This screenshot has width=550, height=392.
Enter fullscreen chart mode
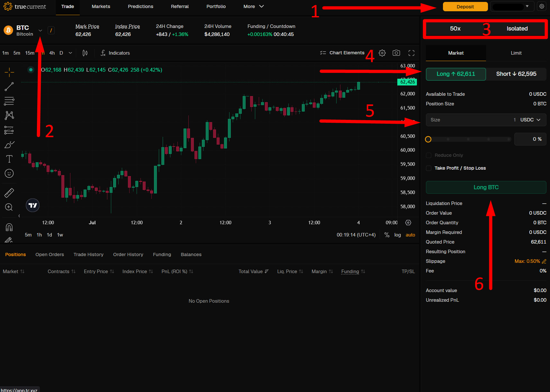(x=411, y=53)
